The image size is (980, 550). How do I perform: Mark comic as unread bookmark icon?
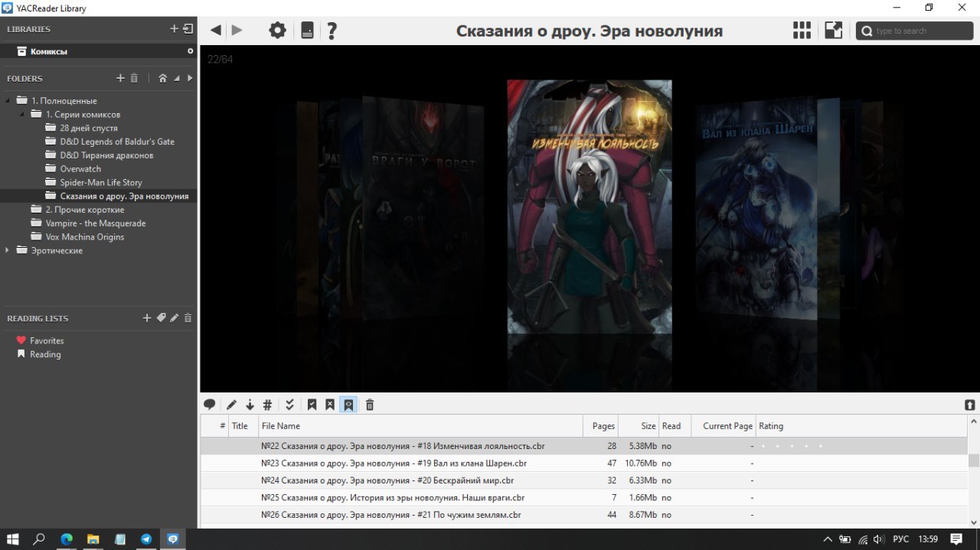click(x=330, y=405)
